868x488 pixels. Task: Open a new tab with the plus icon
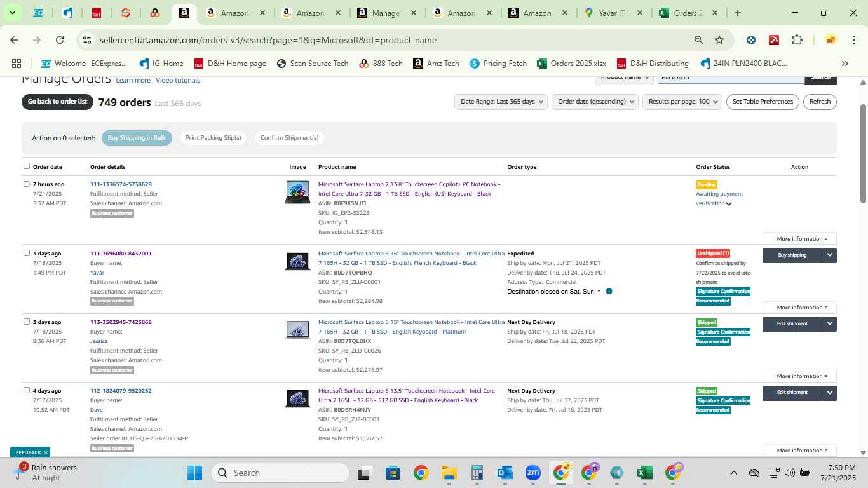[737, 13]
